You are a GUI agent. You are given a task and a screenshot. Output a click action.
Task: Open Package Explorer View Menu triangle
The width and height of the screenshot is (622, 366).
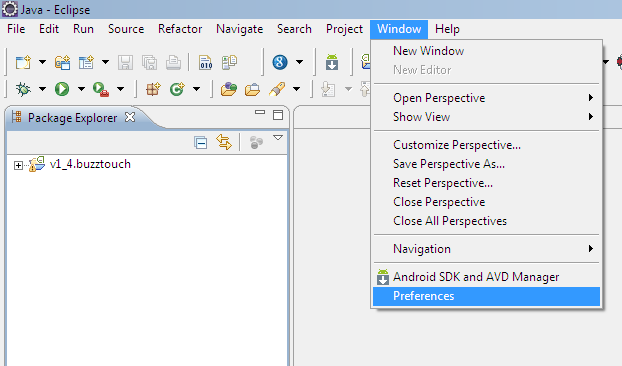coord(278,138)
